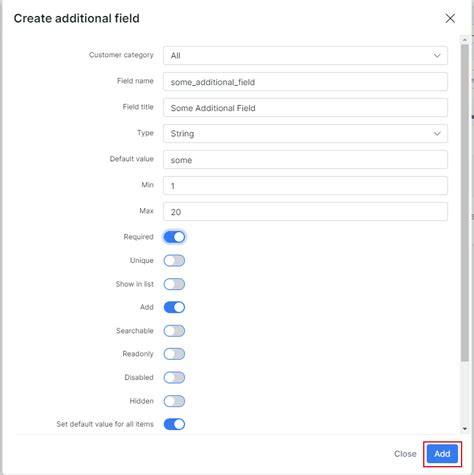Expand the Type dropdown showing String
This screenshot has width=474, height=475.
[x=305, y=133]
